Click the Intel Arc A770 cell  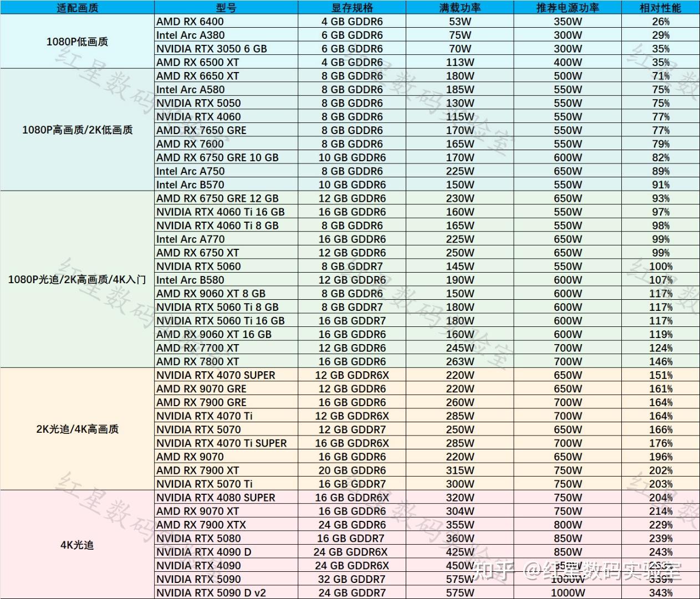[226, 239]
